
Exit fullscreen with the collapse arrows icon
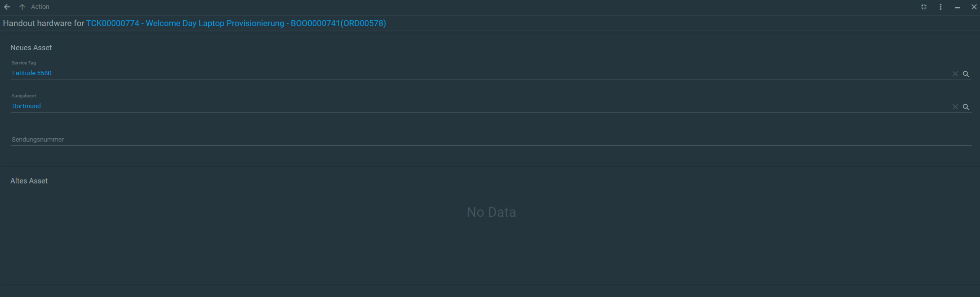point(924,7)
